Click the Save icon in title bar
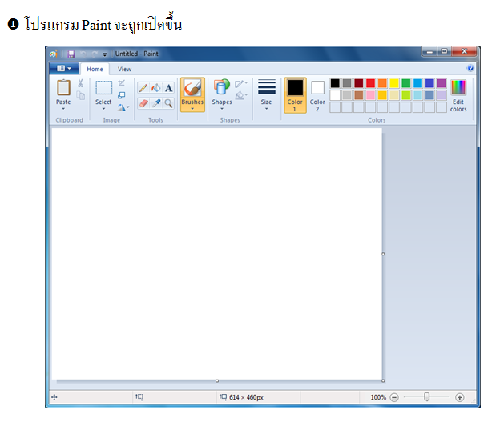This screenshot has height=422, width=504. (71, 54)
